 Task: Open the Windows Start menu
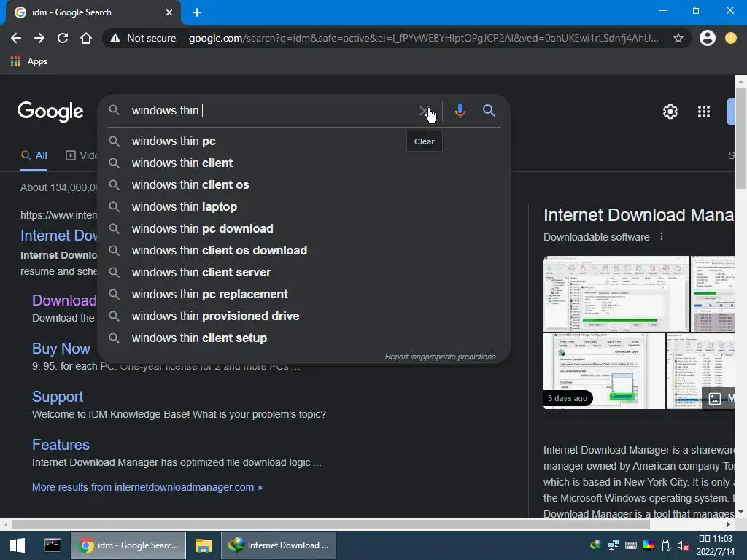pyautogui.click(x=18, y=545)
